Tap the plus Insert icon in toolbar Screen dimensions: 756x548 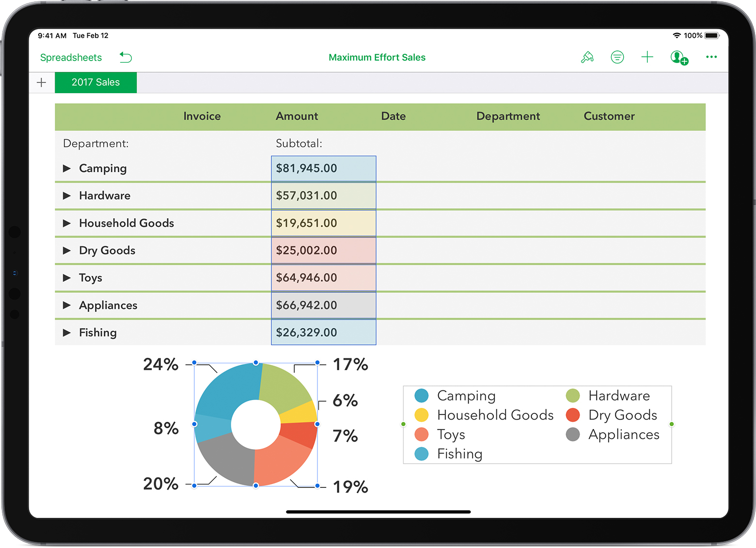click(x=647, y=57)
